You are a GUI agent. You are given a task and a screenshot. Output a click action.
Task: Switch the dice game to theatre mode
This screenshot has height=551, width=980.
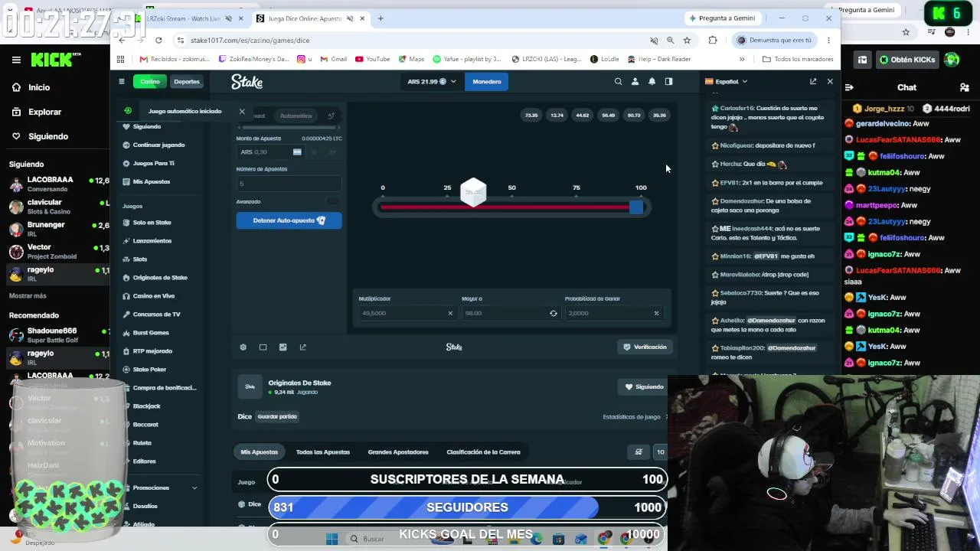[263, 347]
